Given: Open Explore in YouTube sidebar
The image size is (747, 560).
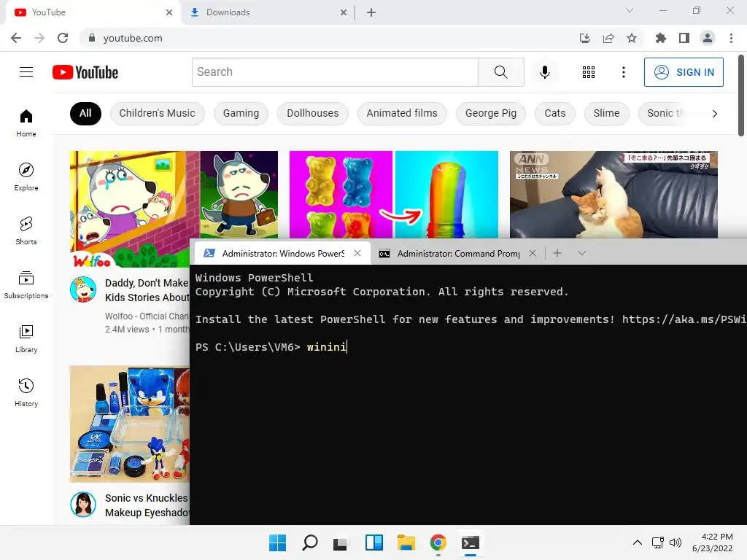Looking at the screenshot, I should click(x=26, y=176).
